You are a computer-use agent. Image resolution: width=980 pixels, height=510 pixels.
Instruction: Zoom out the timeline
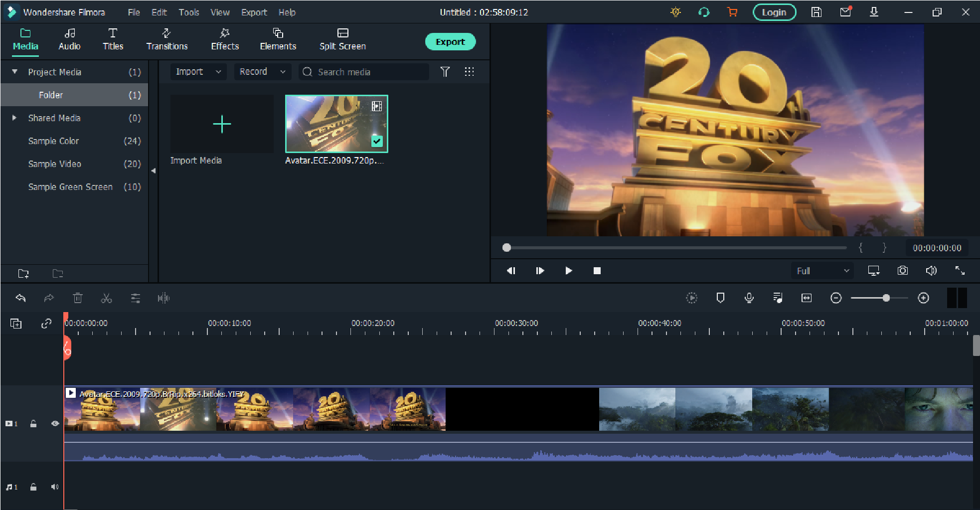[836, 298]
